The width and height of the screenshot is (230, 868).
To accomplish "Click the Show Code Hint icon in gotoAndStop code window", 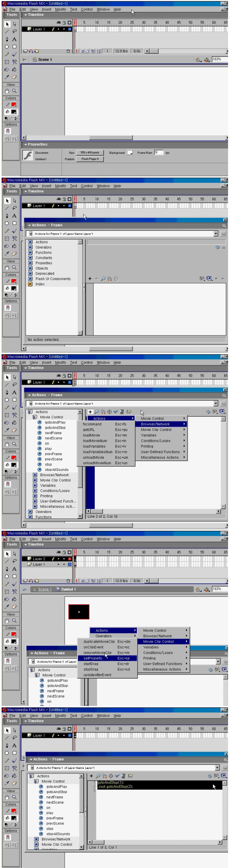I will tap(130, 776).
